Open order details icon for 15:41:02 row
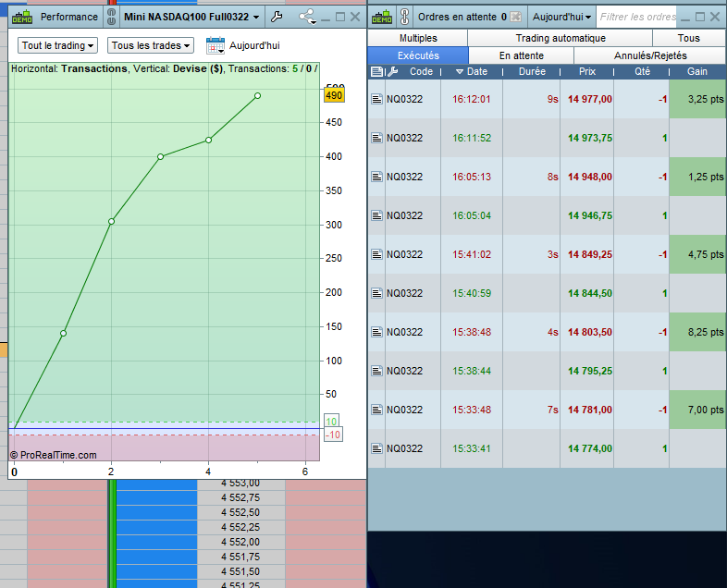Screen dimensions: 727x588 pos(377,254)
